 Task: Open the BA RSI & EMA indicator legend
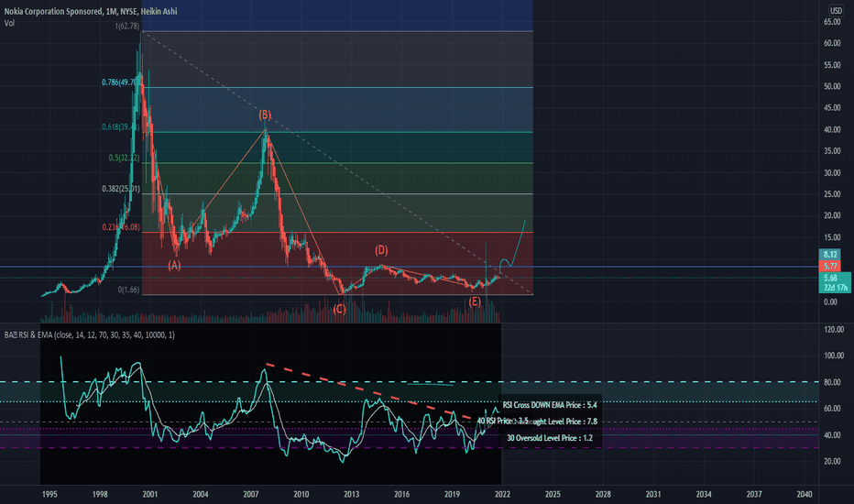tap(89, 334)
